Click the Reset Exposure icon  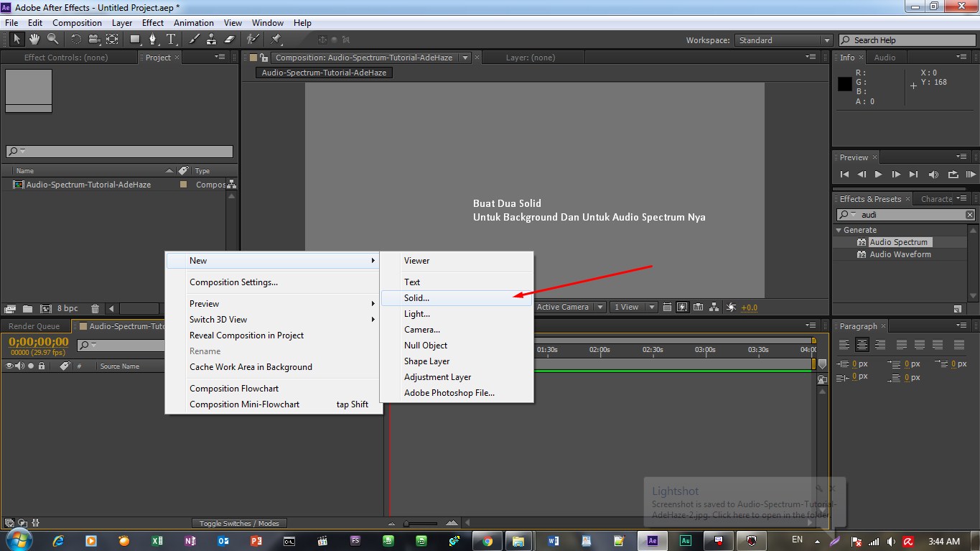[x=732, y=307]
